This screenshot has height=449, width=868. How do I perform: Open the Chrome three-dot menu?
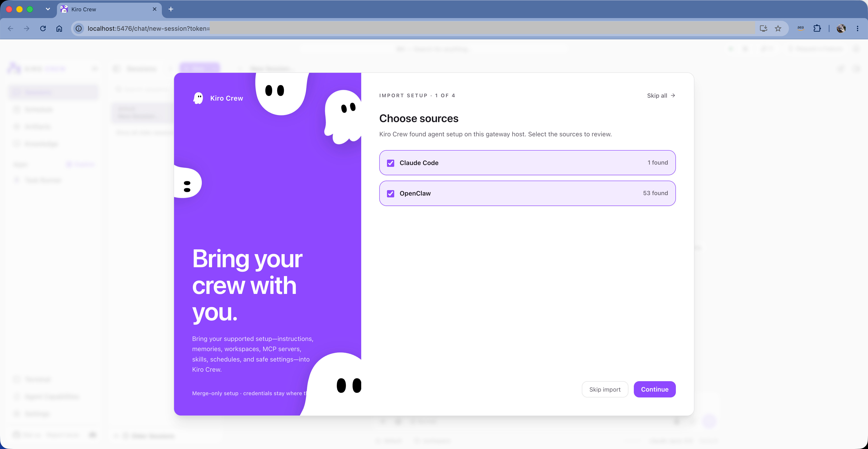tap(857, 29)
